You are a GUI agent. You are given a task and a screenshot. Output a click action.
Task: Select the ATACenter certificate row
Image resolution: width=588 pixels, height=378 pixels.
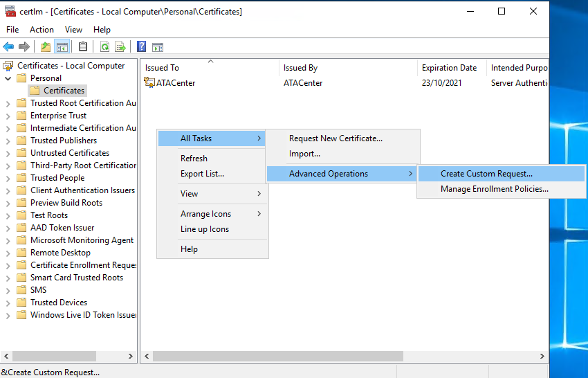pos(176,83)
